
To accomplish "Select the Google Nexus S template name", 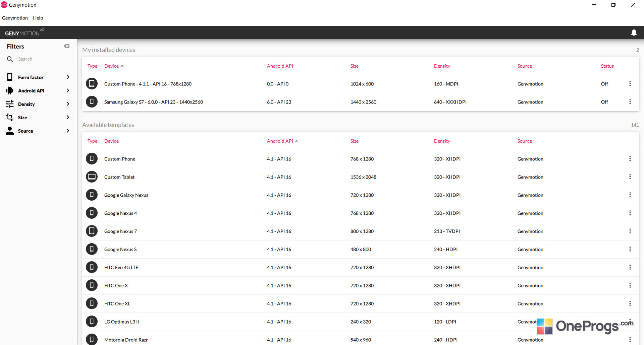I will [x=120, y=249].
